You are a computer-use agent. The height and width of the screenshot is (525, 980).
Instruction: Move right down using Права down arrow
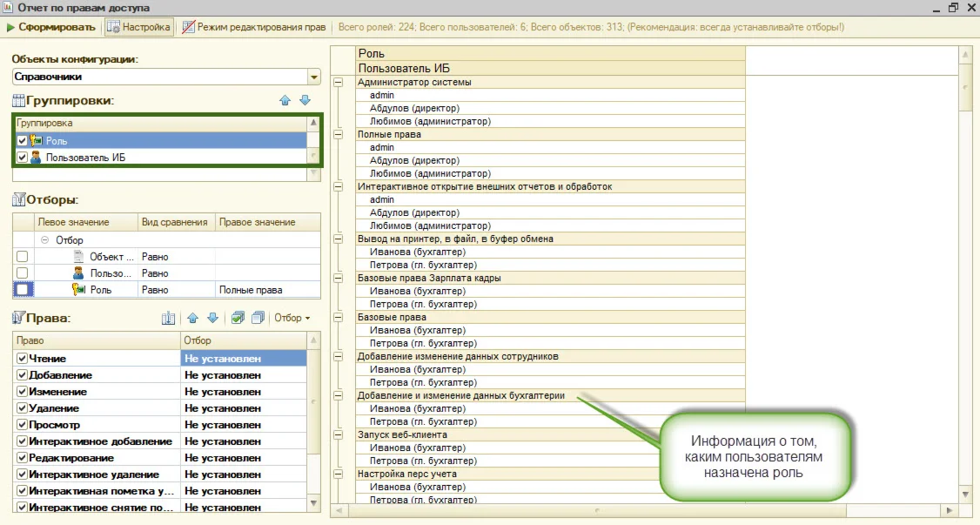tap(212, 319)
